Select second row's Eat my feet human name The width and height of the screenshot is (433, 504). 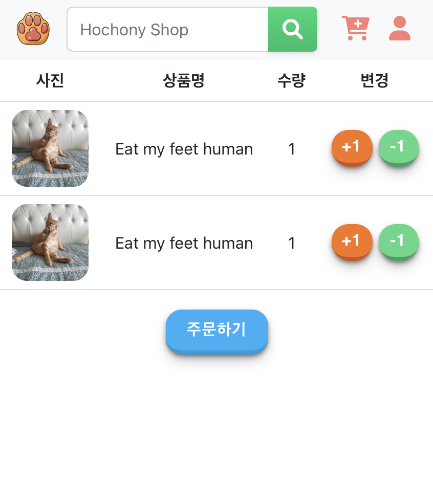click(184, 244)
